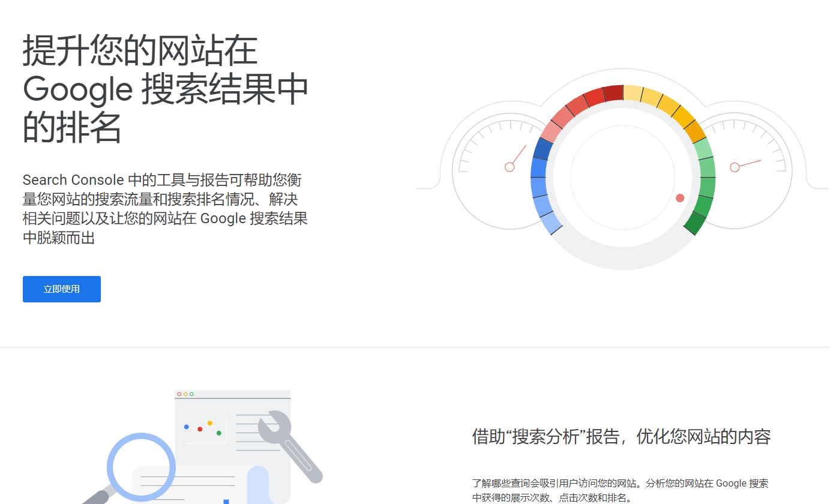Image resolution: width=830 pixels, height=504 pixels.
Task: Click the green dot in scatter chart
Action: tap(219, 433)
